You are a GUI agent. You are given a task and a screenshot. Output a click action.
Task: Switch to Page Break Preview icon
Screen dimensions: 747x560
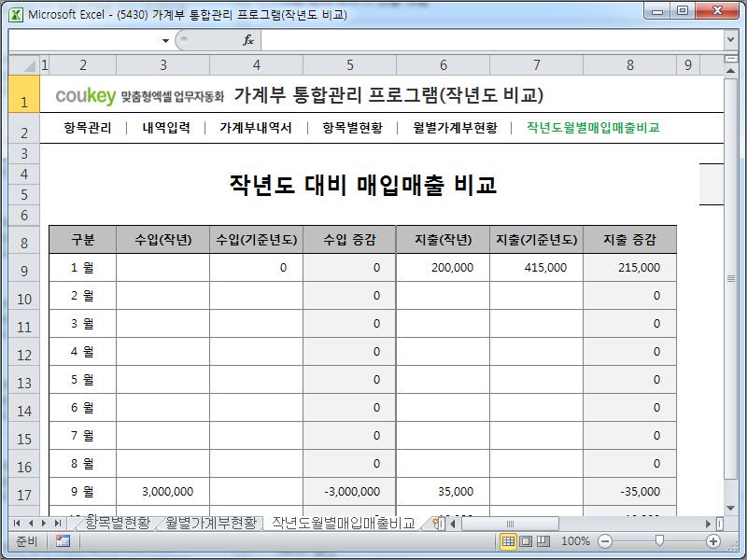543,541
